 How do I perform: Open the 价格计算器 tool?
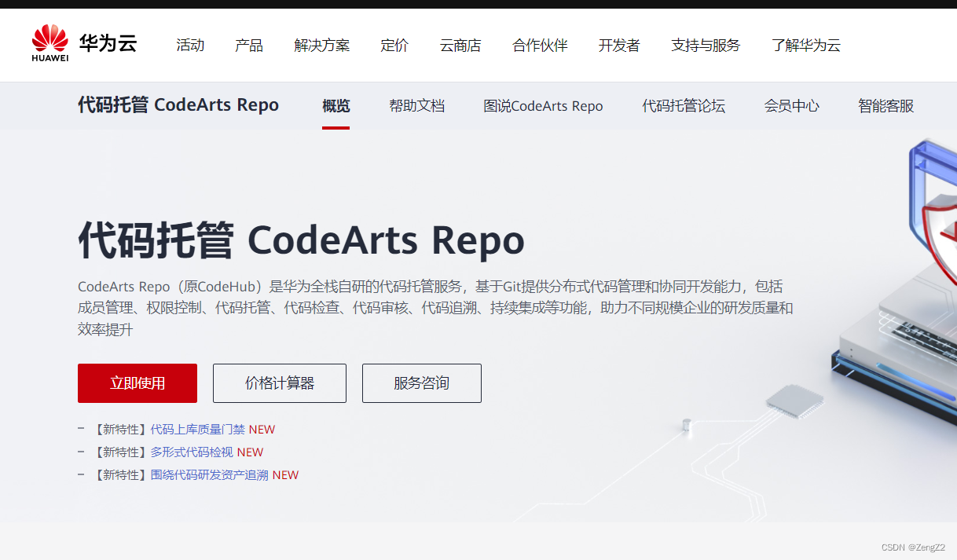pyautogui.click(x=279, y=383)
